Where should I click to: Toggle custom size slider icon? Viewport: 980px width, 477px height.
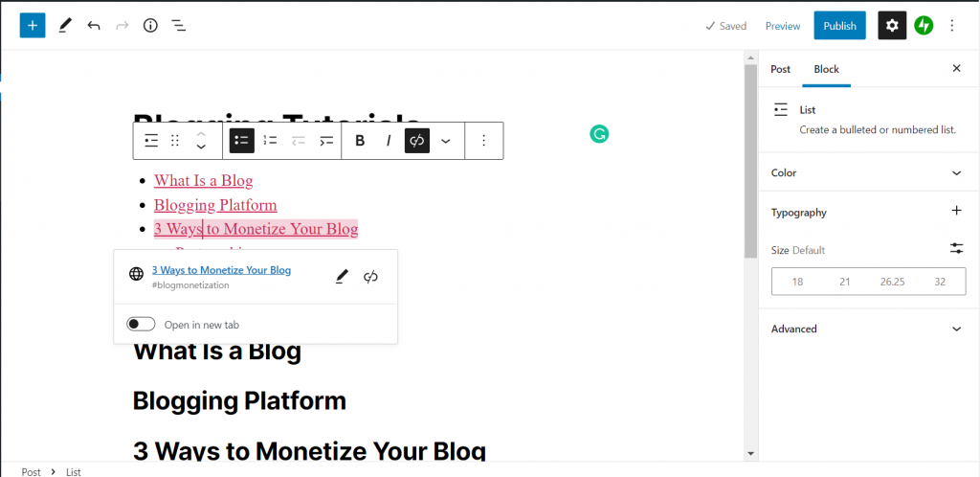(956, 249)
